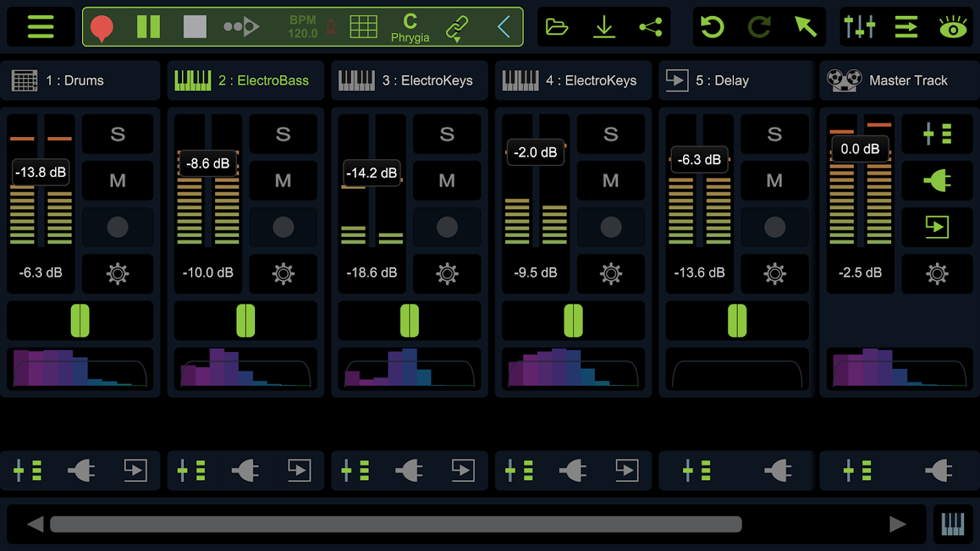Click the red record button
The image size is (980, 551).
pyautogui.click(x=102, y=28)
